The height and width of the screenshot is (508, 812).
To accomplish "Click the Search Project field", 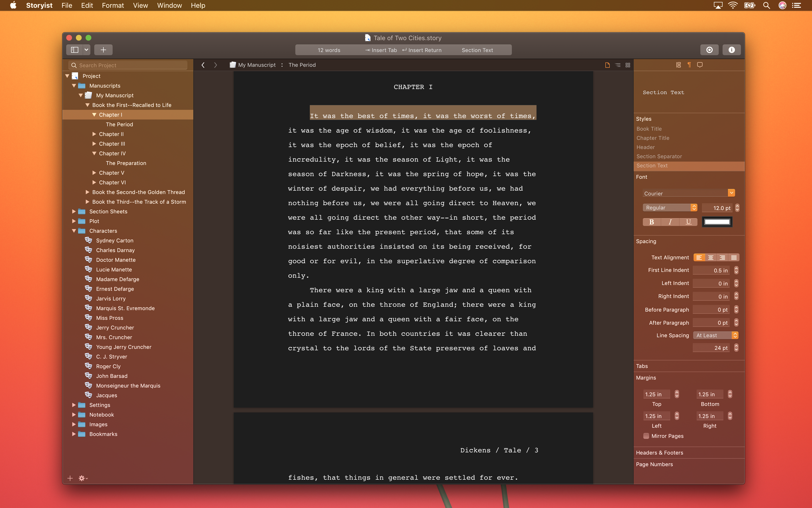I will click(x=128, y=65).
